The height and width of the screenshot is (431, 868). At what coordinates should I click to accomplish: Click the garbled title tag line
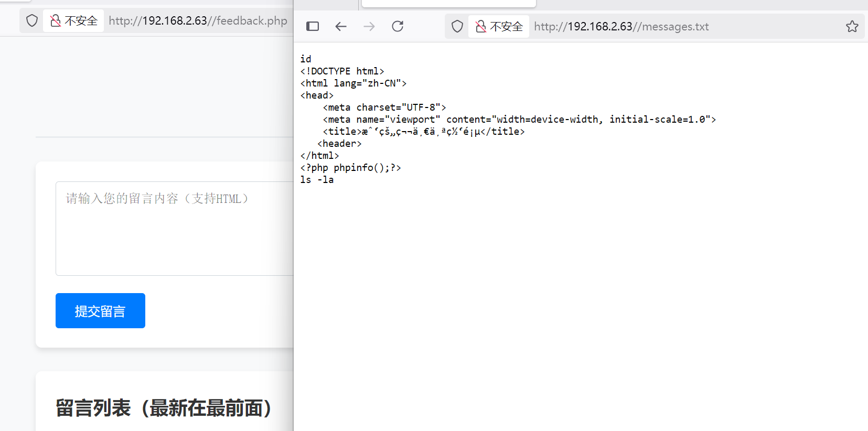coord(423,132)
